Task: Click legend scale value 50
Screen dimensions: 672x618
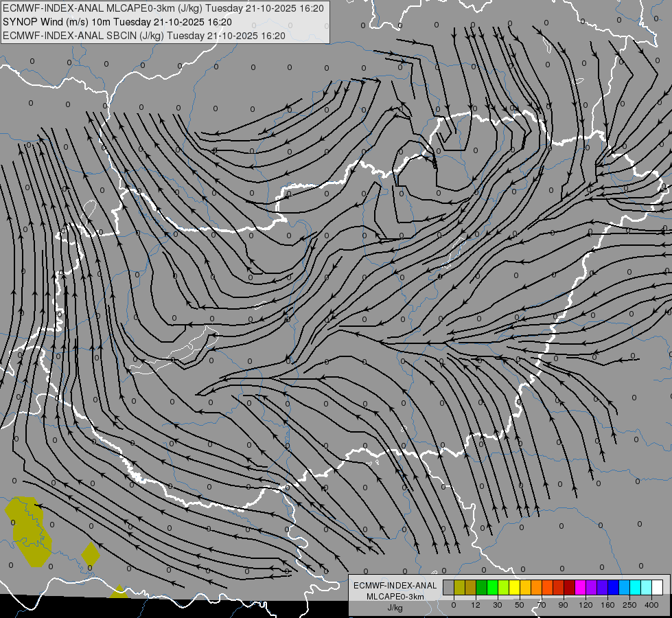Action: 520,605
